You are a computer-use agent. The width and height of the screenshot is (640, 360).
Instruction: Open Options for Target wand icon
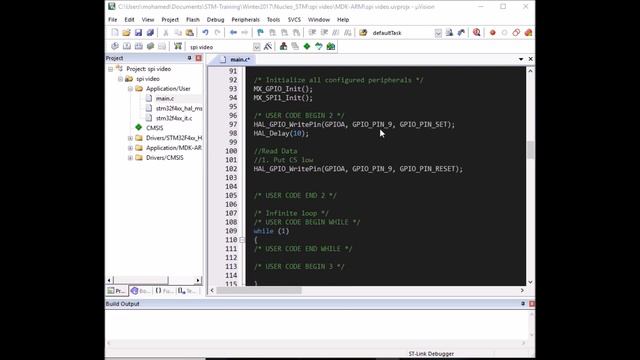click(268, 47)
